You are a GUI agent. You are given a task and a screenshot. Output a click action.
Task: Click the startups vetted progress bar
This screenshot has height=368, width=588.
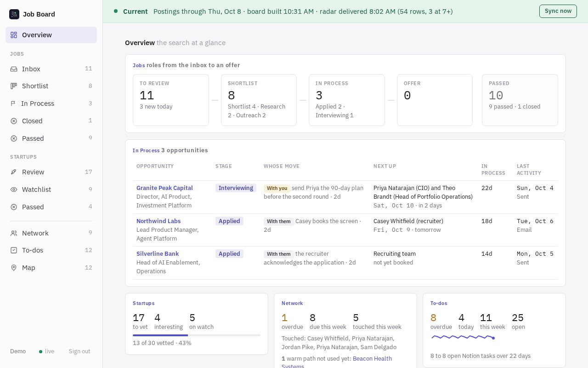click(x=197, y=335)
